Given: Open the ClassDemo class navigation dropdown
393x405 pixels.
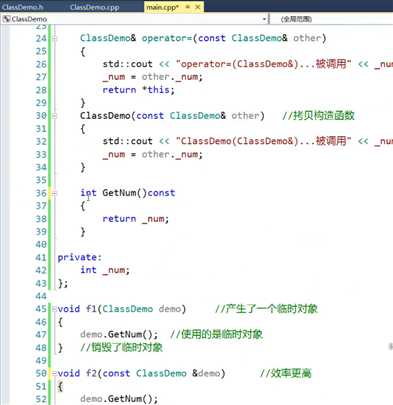Looking at the screenshot, I should 264,19.
